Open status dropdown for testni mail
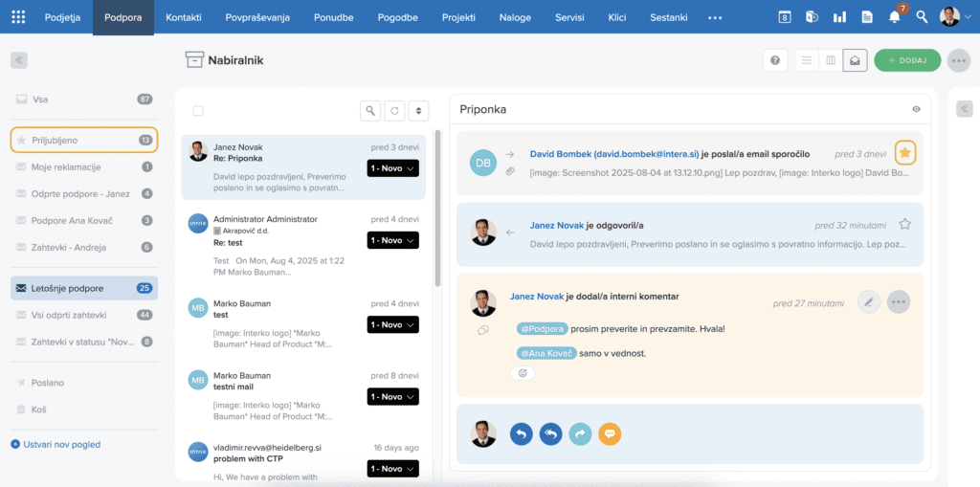 (x=392, y=396)
